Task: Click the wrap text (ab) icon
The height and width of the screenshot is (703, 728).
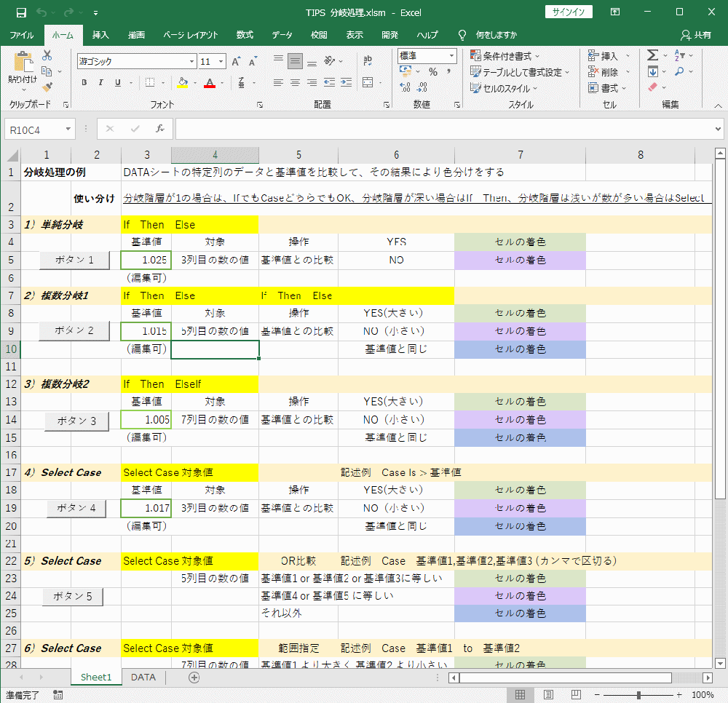Action: (368, 60)
